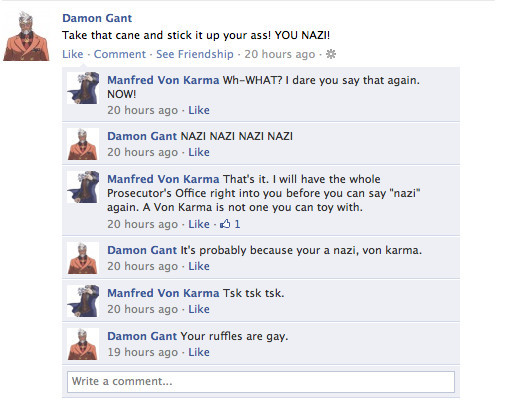Viewport: 515px width, 404px height.
Task: Open Damon Gant's large profile picture
Action: pos(26,36)
